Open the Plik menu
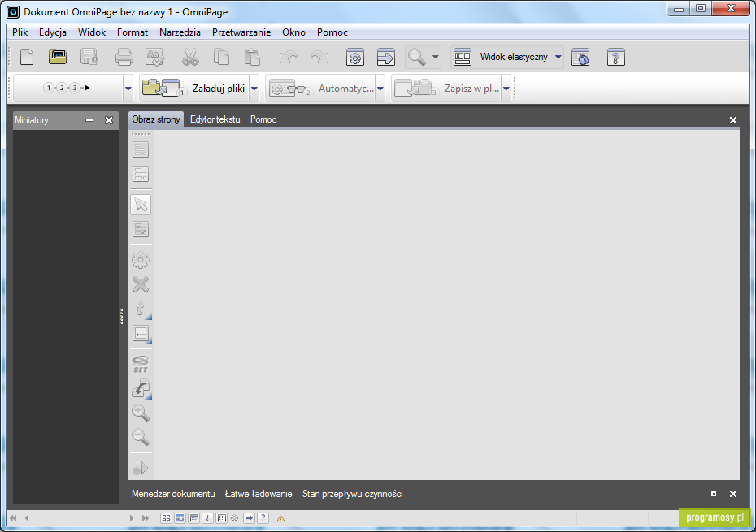This screenshot has width=756, height=532. (20, 32)
